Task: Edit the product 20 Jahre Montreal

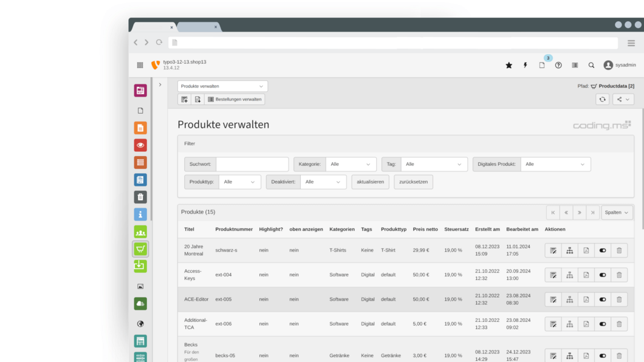Action: click(x=553, y=250)
